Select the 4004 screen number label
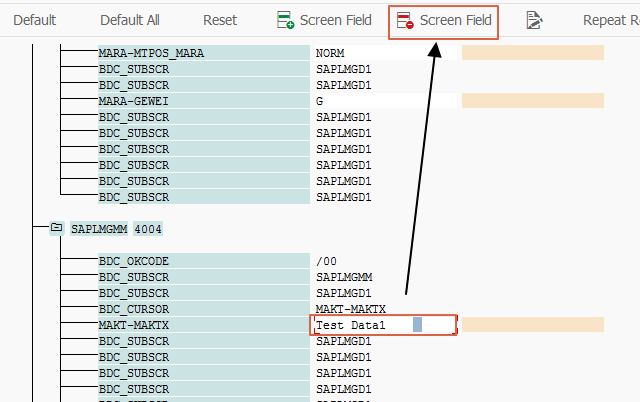Screen dimensions: 640x402 (148, 229)
